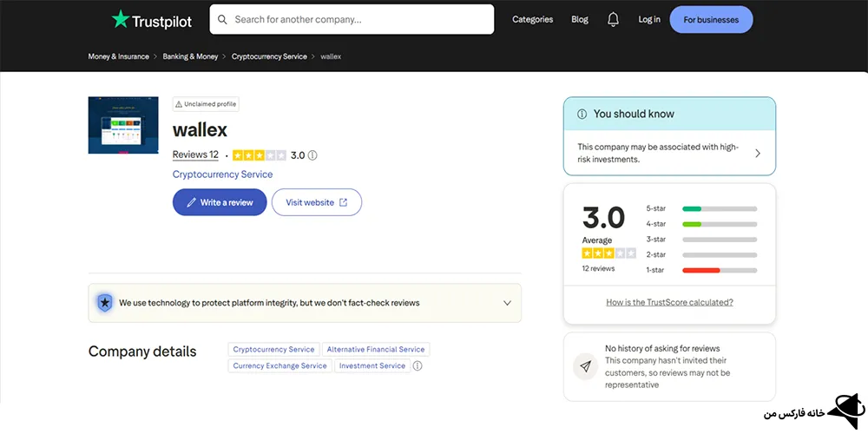Click the For businesses button
This screenshot has width=868, height=434.
tap(712, 20)
